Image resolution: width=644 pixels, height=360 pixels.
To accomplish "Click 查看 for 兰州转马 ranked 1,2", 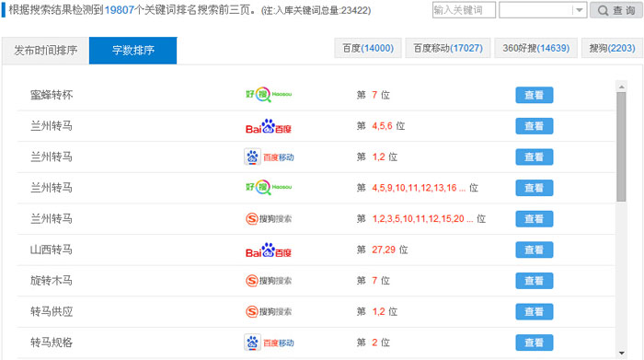I will point(535,157).
